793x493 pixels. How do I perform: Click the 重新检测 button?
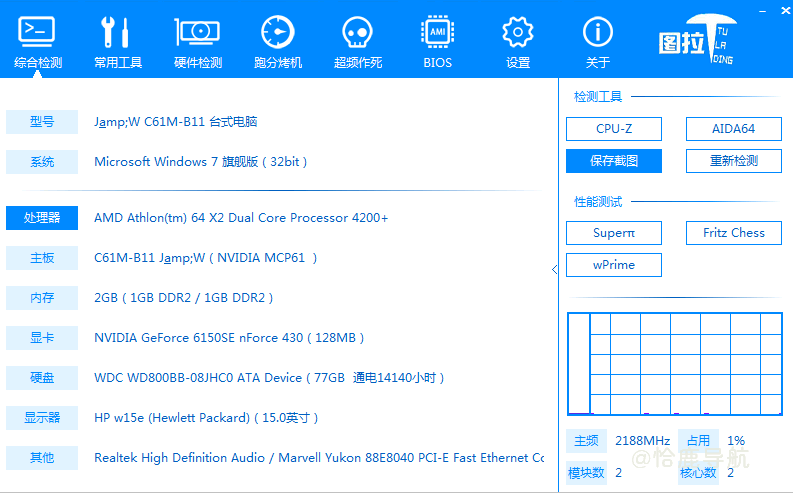click(x=733, y=160)
